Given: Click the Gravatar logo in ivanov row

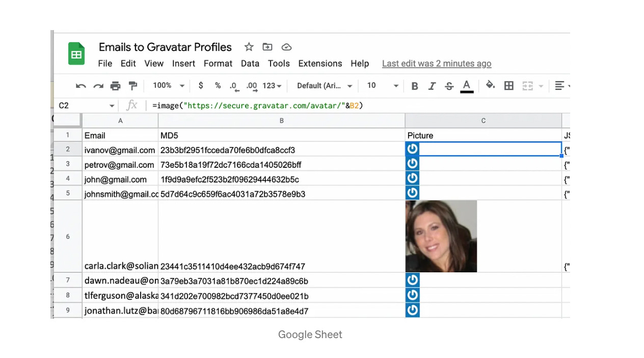Looking at the screenshot, I should pos(412,149).
